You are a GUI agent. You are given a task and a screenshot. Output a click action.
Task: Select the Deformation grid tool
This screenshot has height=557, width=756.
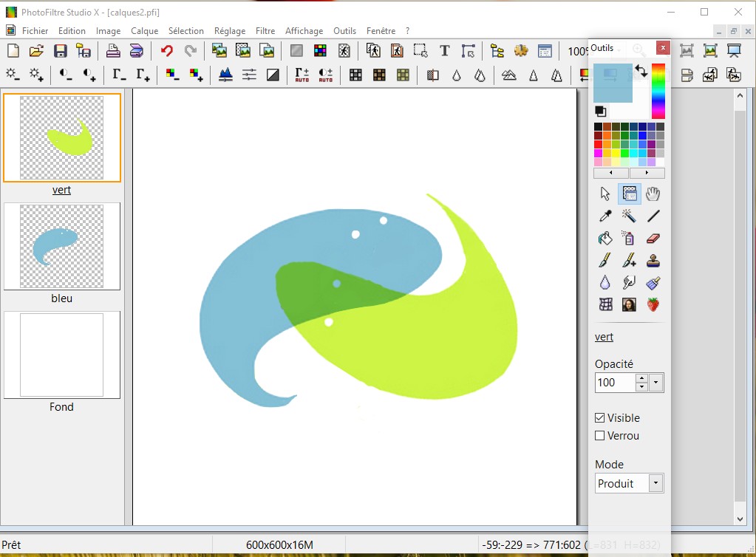pos(605,304)
